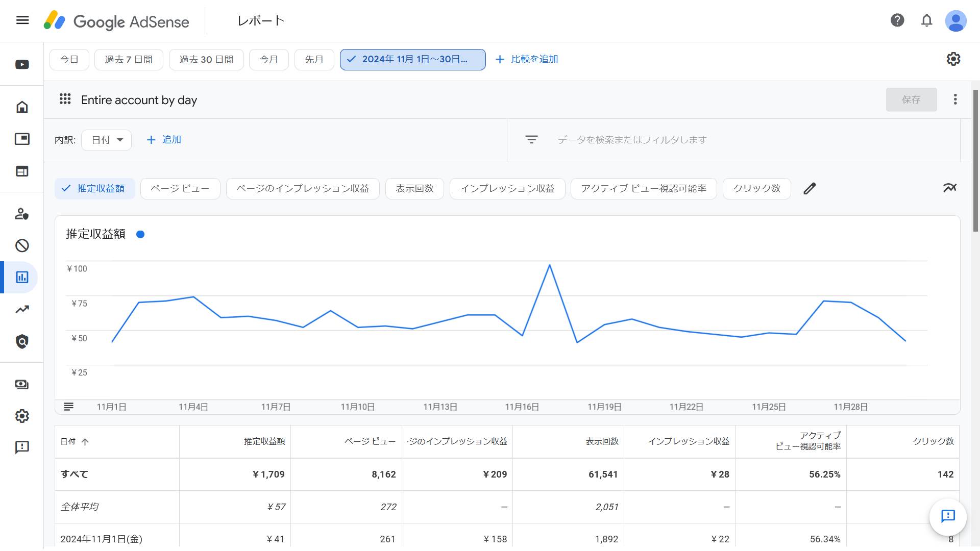Open the Privacy and messaging sidebar icon
Viewport: 980px width, 551px height.
coord(22,214)
